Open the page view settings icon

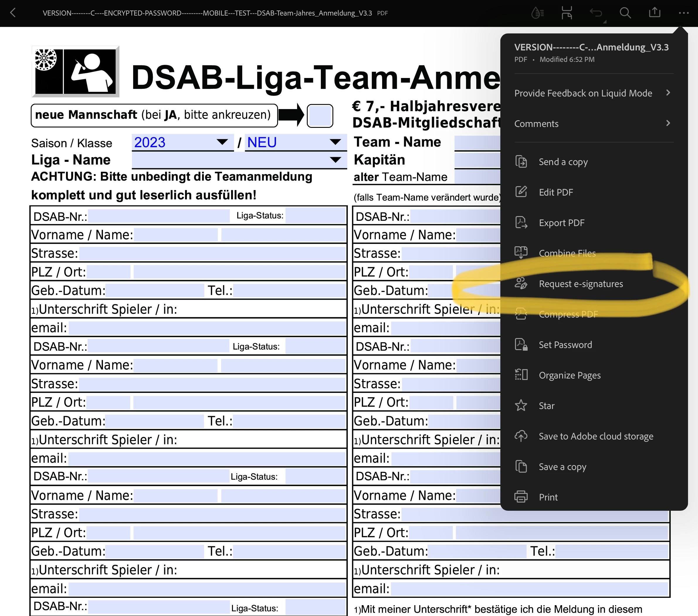(x=567, y=13)
